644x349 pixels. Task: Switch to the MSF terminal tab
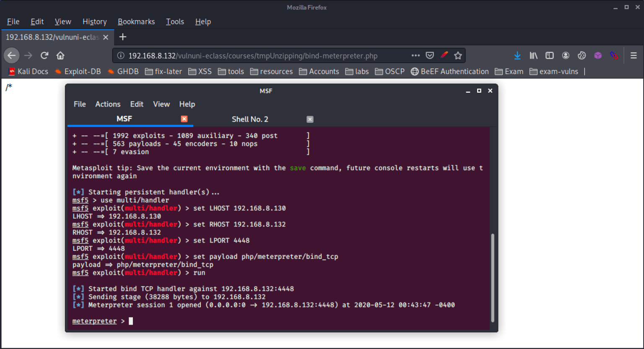tap(130, 119)
